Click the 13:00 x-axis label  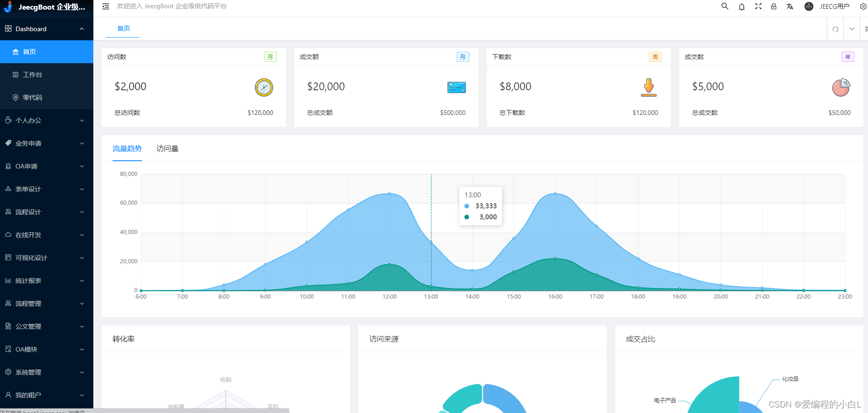[x=431, y=297]
